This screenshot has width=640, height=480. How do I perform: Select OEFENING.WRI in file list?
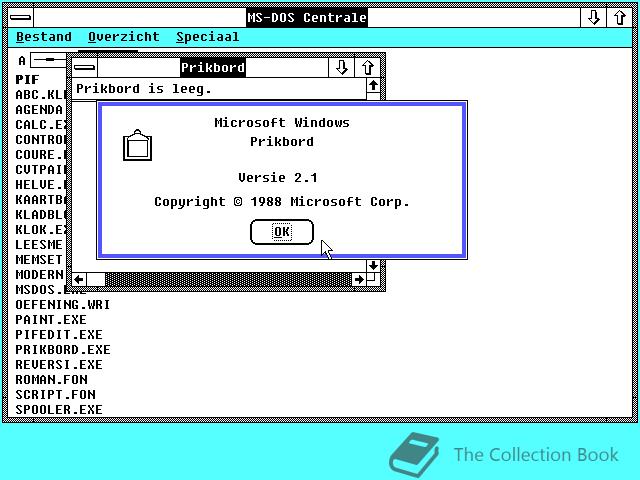pos(62,304)
